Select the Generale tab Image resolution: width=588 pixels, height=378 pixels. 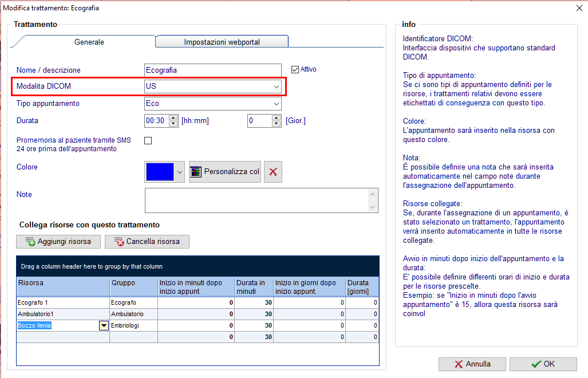tap(89, 42)
